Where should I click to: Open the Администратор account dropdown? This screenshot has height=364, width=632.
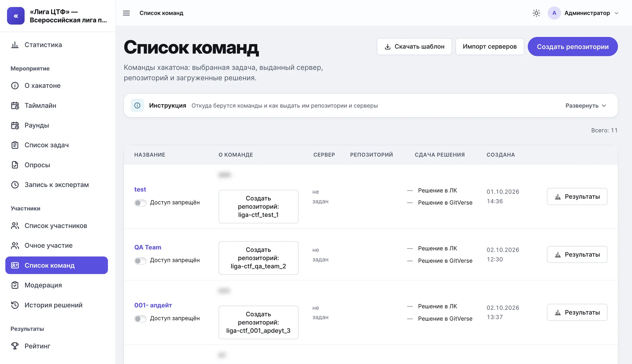[x=584, y=13]
